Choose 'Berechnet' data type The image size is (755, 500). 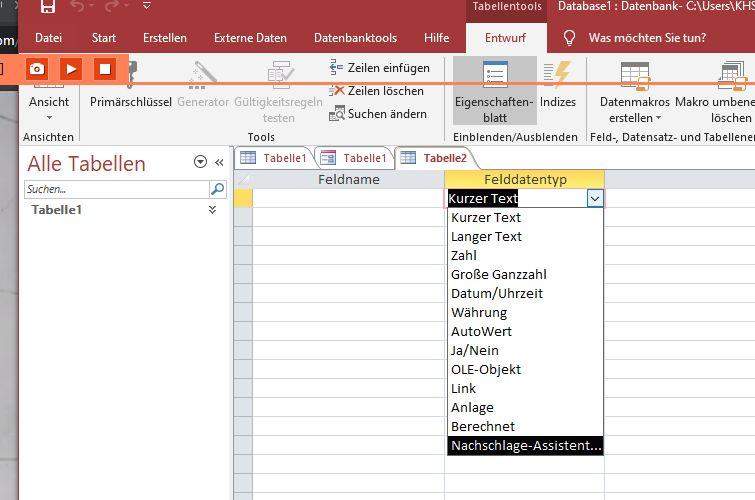[525, 426]
